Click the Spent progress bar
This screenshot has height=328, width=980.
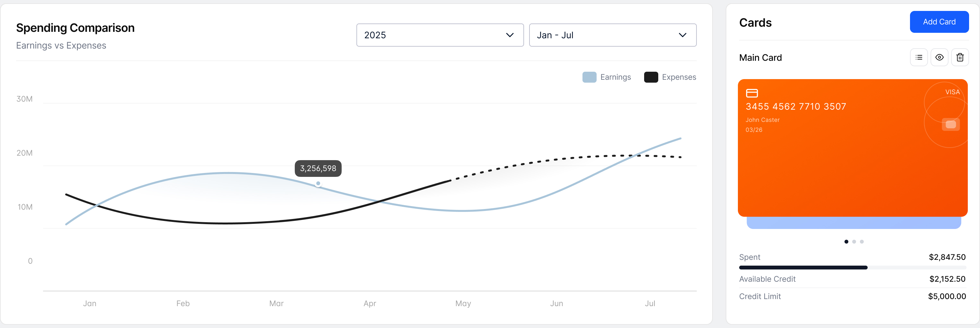pos(852,268)
